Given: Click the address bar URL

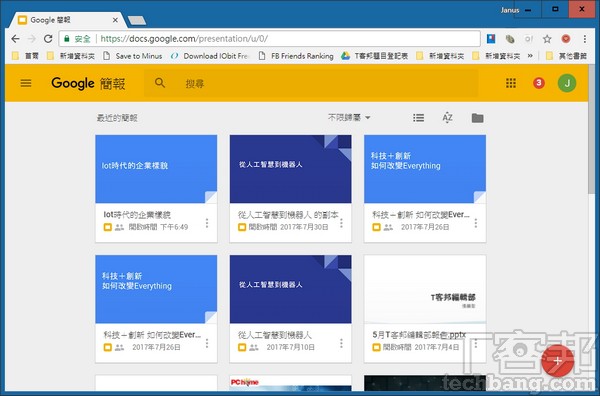Looking at the screenshot, I should 184,39.
